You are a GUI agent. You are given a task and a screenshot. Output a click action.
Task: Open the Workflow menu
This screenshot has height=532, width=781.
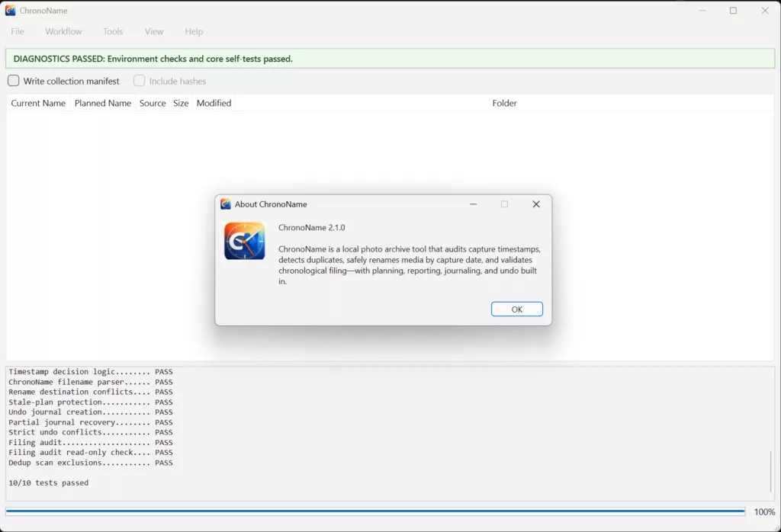click(x=63, y=31)
